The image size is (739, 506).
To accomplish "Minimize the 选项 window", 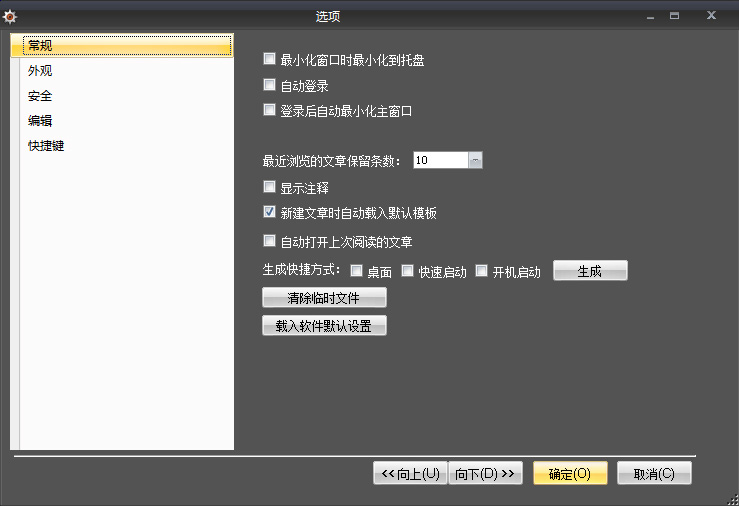I will 650,16.
